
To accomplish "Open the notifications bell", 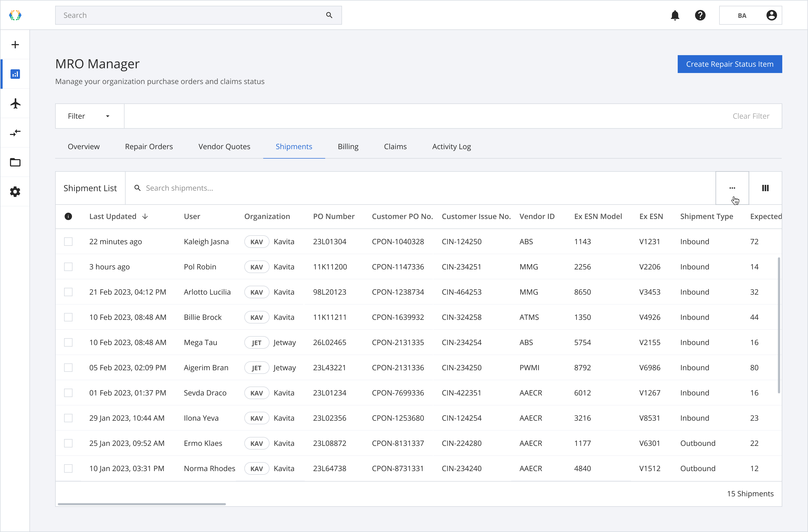I will (675, 15).
